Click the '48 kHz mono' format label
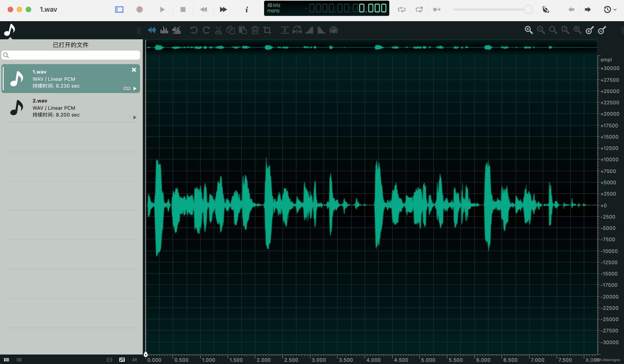Viewport: 624px width, 364px height. 274,8
